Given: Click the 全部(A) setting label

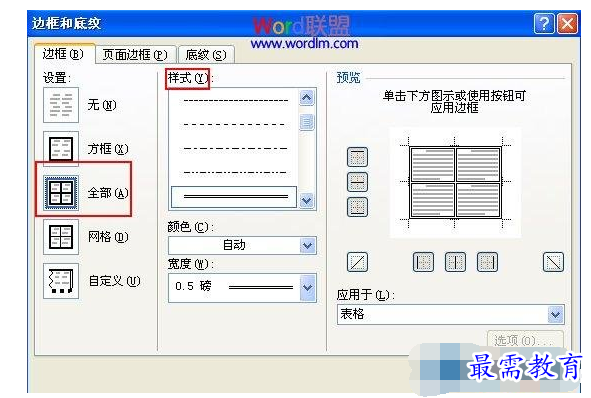Looking at the screenshot, I should [x=108, y=193].
